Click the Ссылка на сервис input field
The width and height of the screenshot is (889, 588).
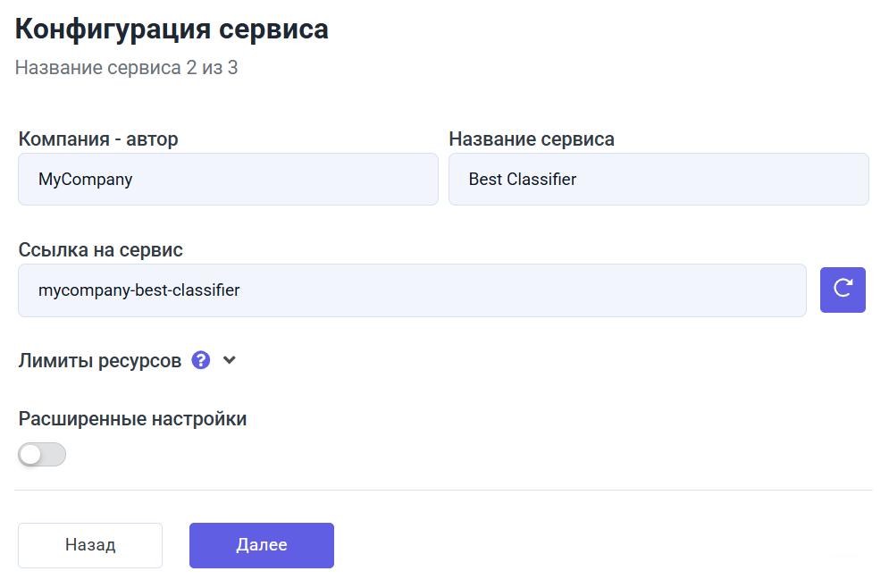click(413, 290)
